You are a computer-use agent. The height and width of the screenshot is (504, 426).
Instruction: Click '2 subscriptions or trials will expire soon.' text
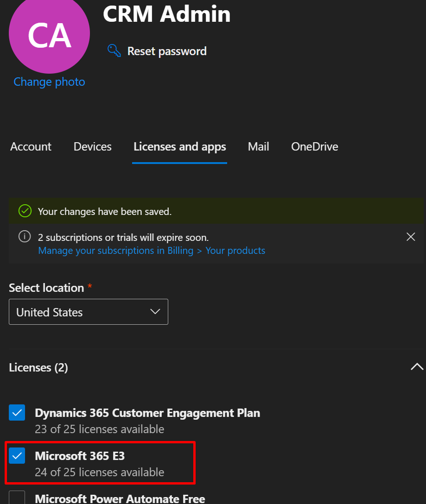click(123, 238)
